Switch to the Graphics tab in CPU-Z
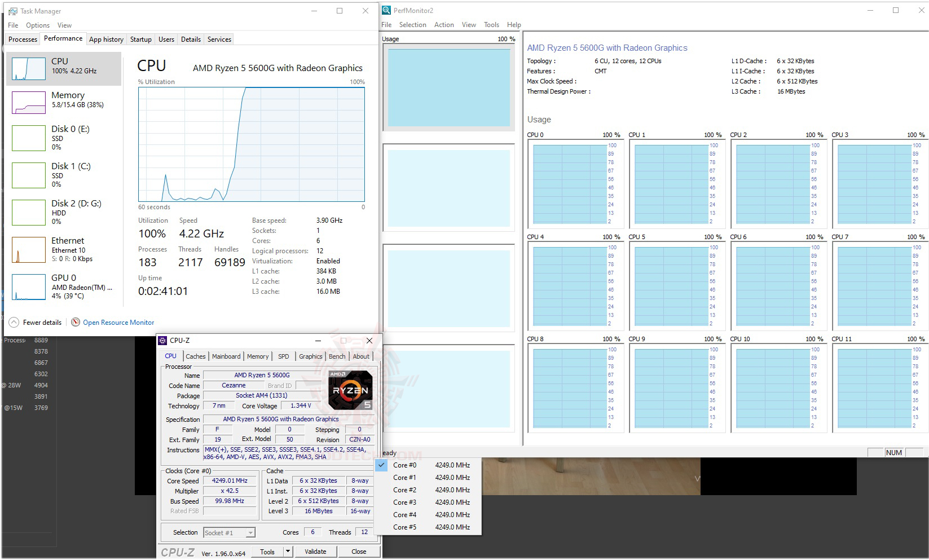929x560 pixels. pos(311,356)
